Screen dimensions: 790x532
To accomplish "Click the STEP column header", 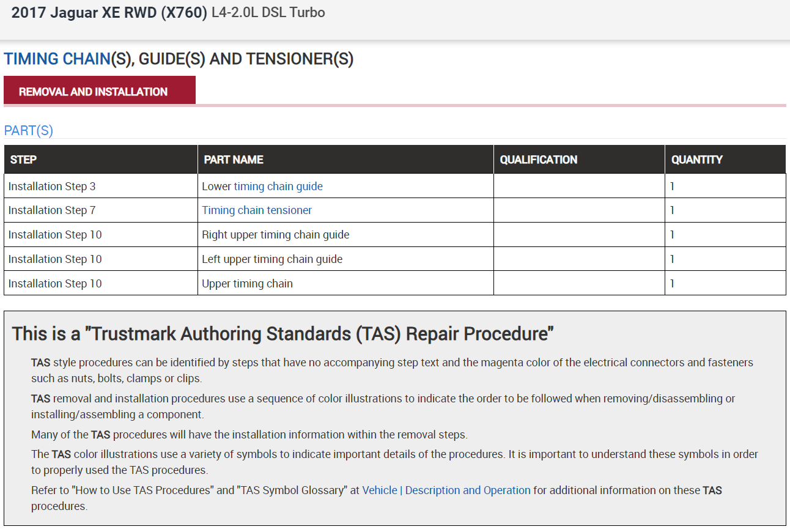I will tap(24, 160).
